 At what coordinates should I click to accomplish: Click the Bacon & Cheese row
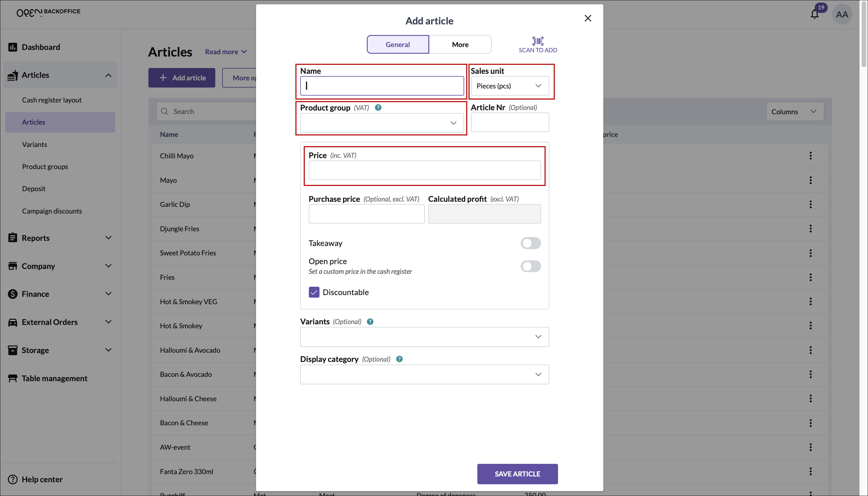(204, 423)
